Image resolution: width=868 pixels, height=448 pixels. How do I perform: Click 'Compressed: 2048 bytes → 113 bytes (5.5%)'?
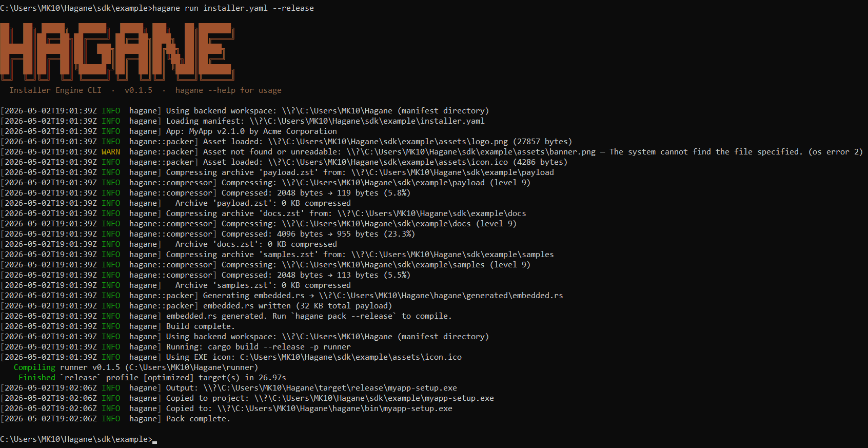point(316,275)
